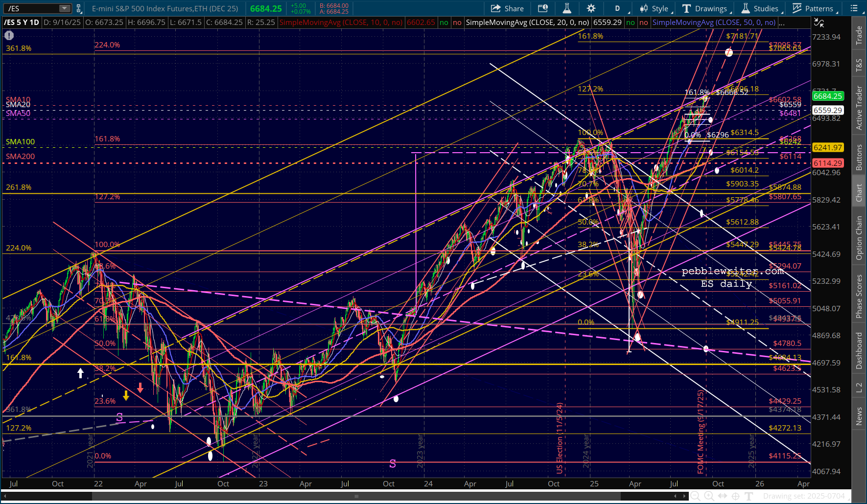
Task: Open the thinkScript flask icon
Action: (567, 8)
